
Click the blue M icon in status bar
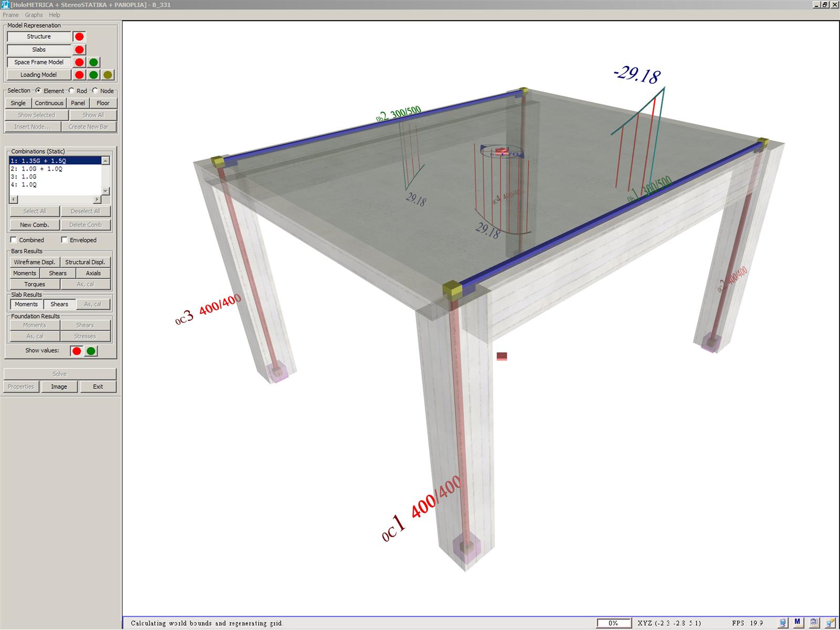[797, 623]
